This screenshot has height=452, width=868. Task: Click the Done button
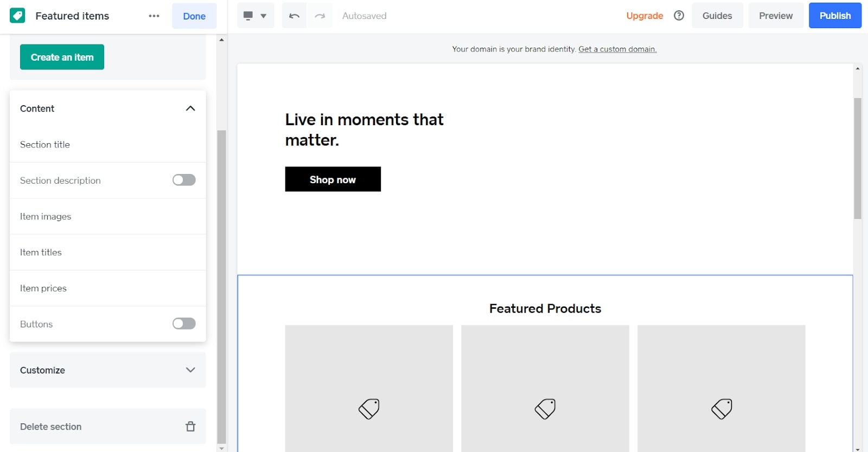pyautogui.click(x=194, y=16)
